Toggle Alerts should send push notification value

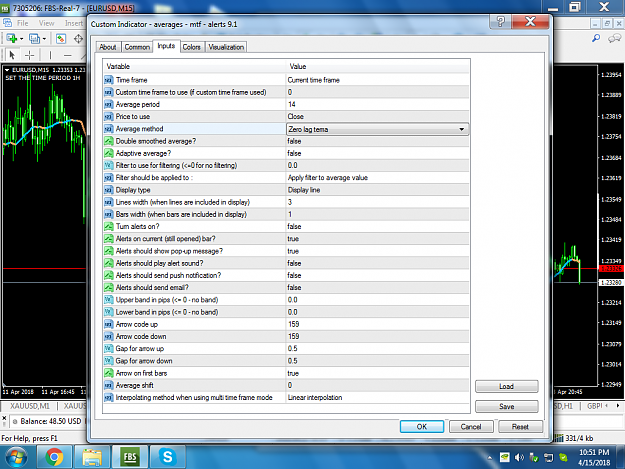(x=377, y=275)
